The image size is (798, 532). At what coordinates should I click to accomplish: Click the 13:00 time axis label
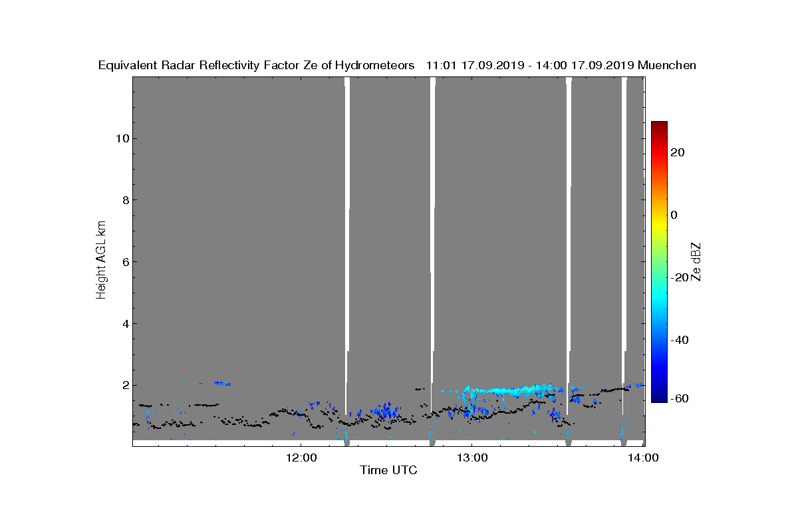tap(471, 458)
